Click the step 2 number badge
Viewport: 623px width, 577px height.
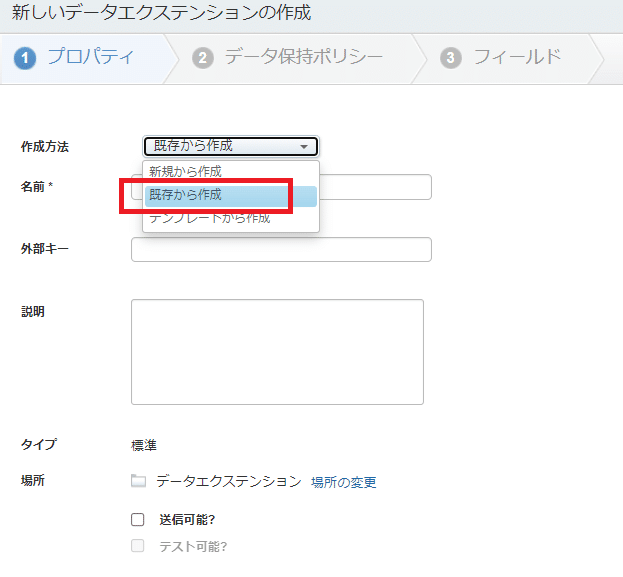click(203, 58)
